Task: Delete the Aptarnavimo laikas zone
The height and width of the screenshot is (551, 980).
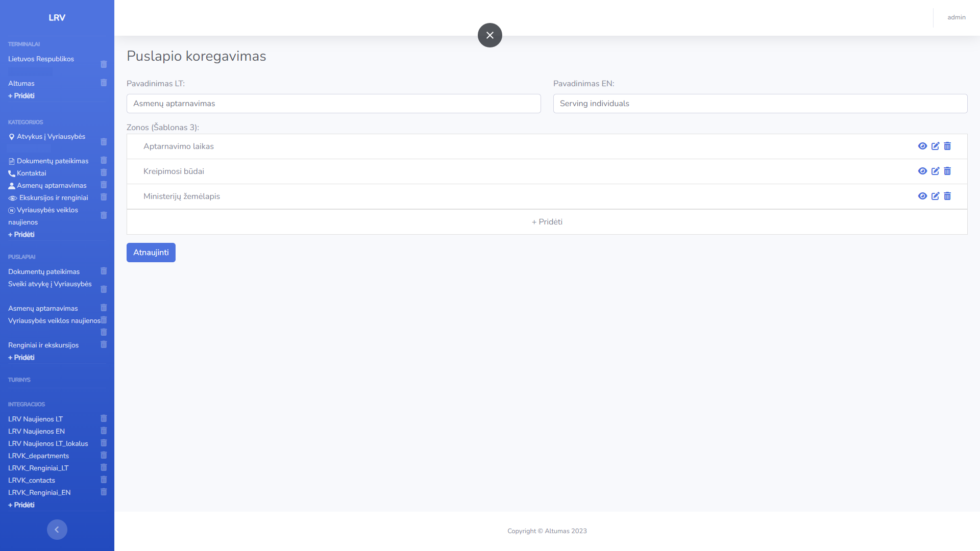Action: [x=947, y=146]
